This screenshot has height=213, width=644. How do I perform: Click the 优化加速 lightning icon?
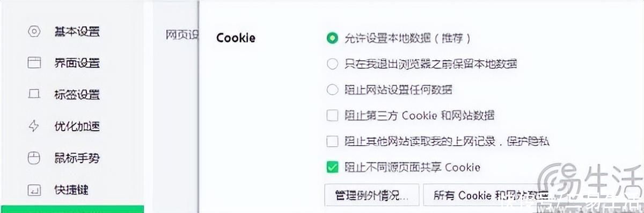point(34,126)
